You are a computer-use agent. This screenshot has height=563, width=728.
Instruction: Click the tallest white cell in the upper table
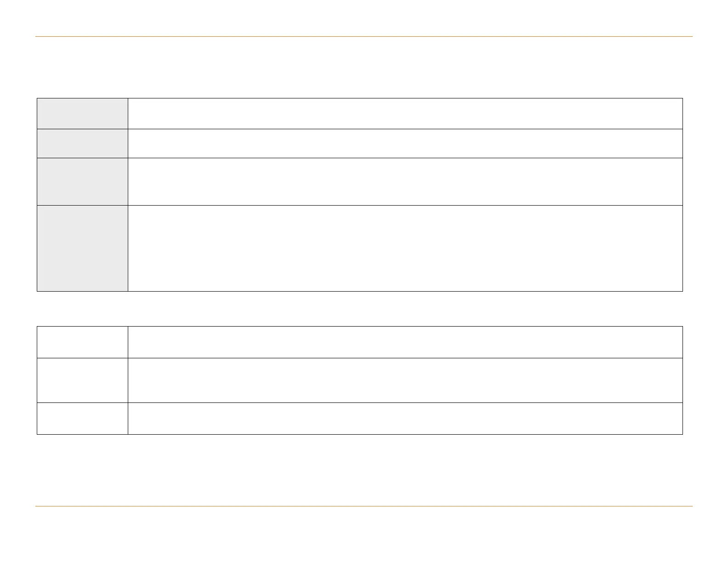pos(405,248)
